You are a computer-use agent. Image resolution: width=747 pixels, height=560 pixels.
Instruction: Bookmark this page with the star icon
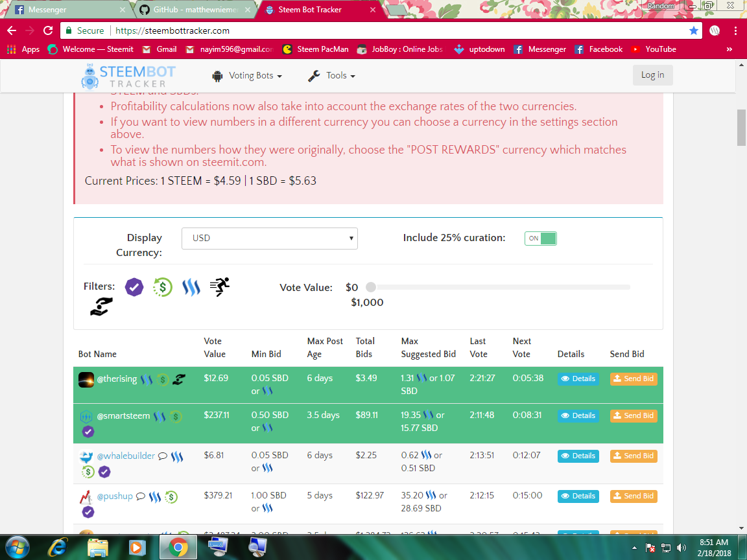click(694, 30)
